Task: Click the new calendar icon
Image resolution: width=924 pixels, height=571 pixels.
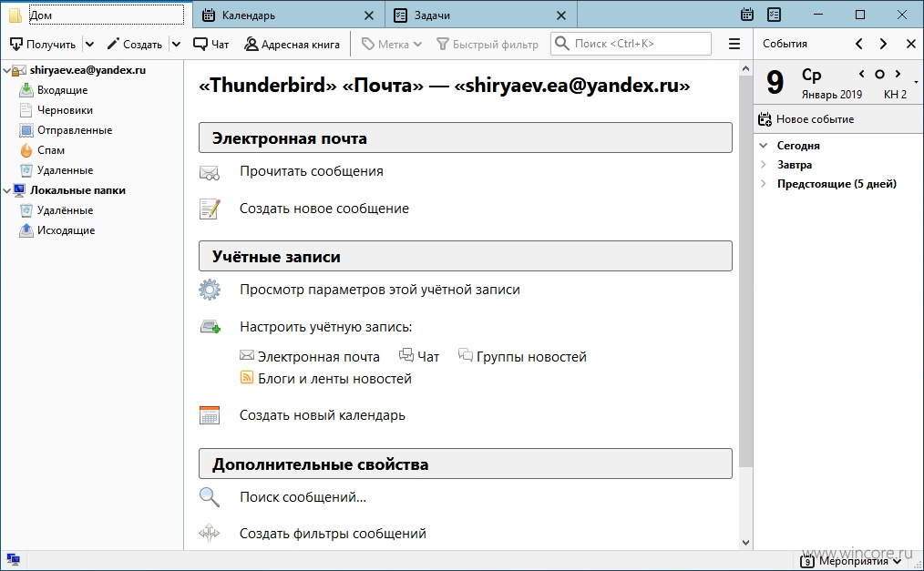Action: (210, 415)
